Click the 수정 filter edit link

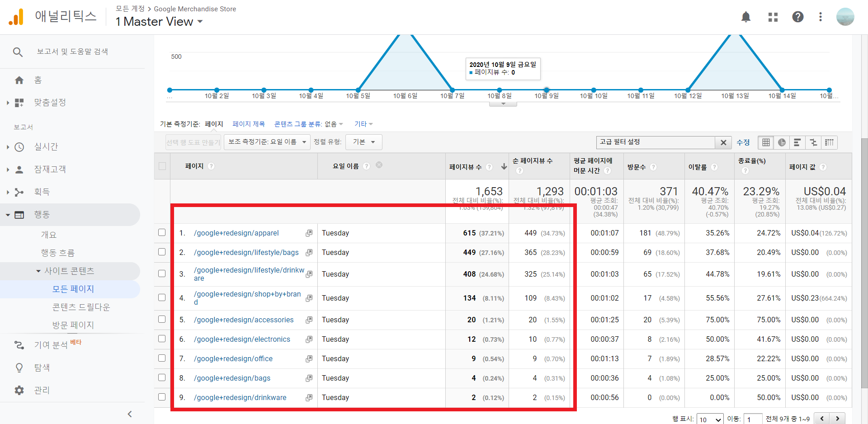(743, 142)
